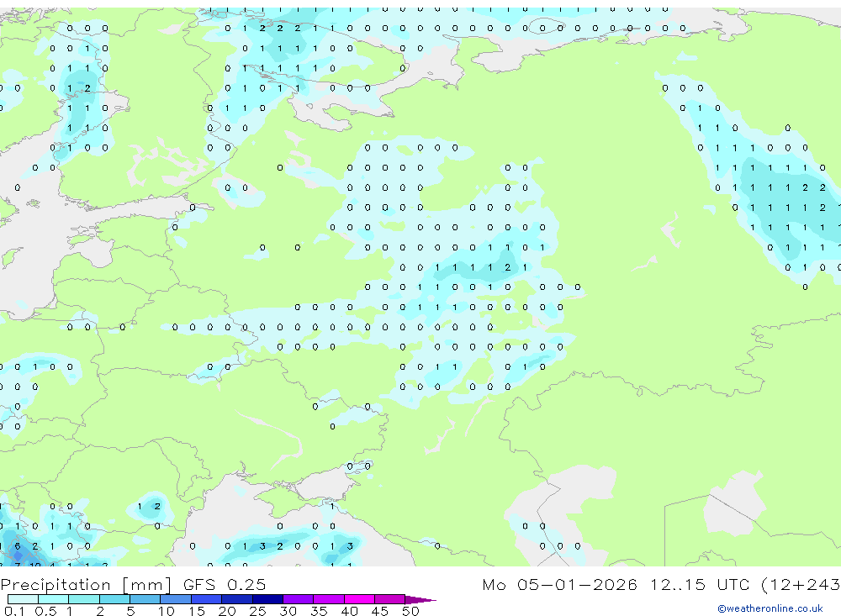841x616 pixels.
Task: Click the "20" legend scale label
Action: [227, 611]
